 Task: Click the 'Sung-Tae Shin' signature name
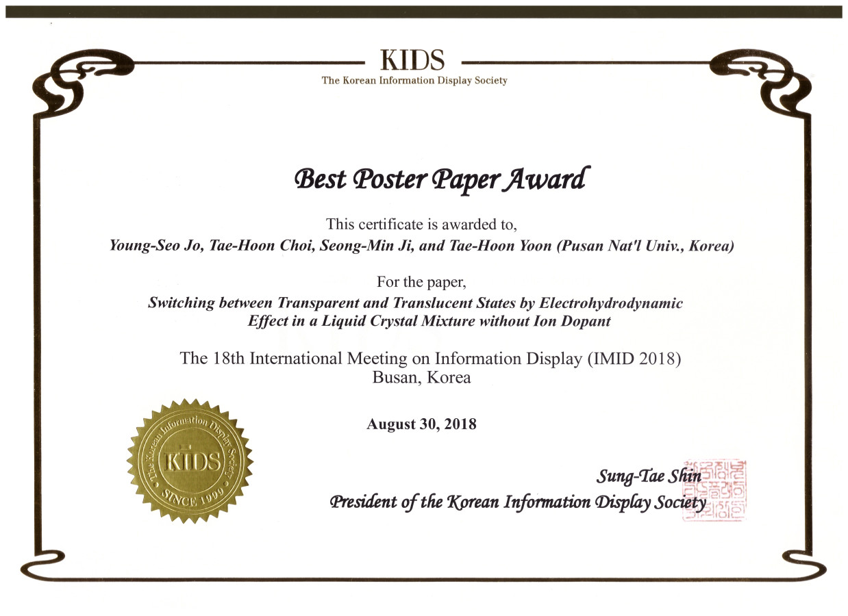tap(648, 476)
